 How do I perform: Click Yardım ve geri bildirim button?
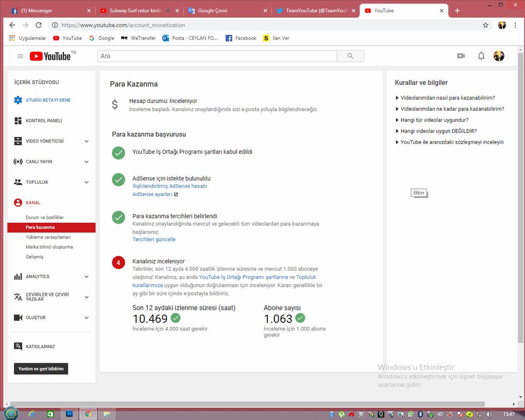click(41, 369)
